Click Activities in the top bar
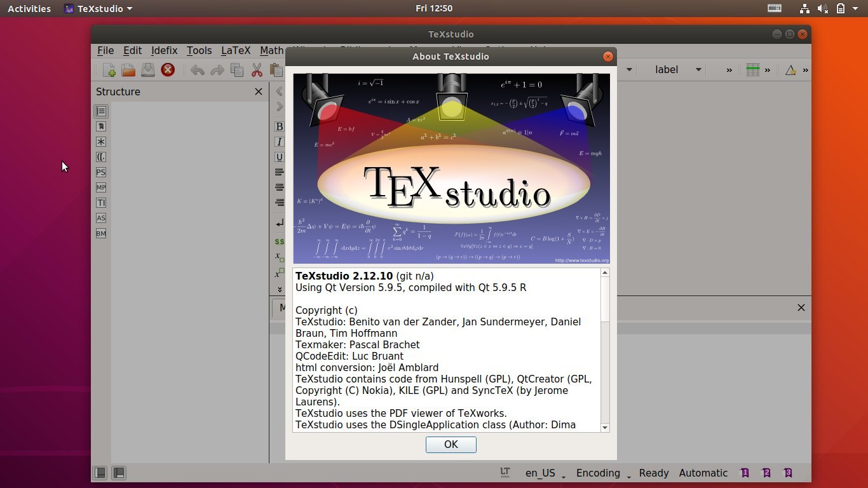Screen dimensions: 868x488 click(x=29, y=9)
